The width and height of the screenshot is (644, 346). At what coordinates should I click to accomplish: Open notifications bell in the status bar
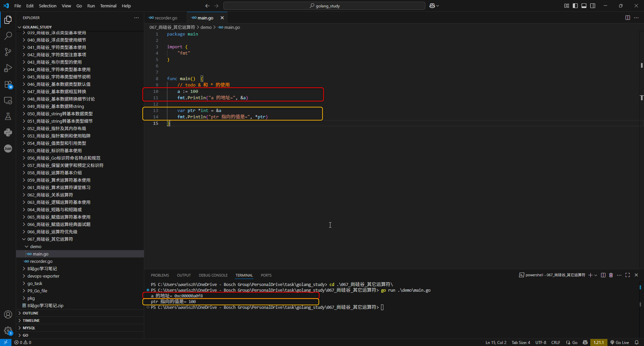tap(637, 342)
